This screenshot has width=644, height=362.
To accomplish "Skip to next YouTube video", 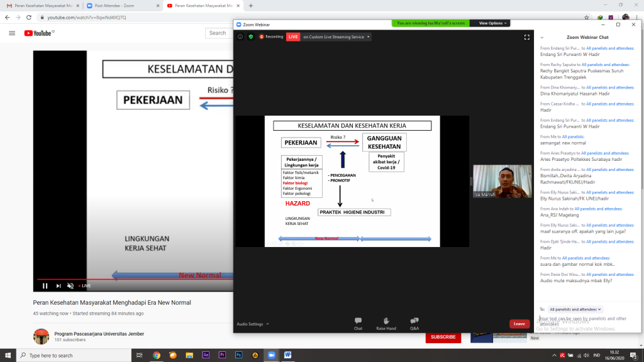I will coord(58,285).
